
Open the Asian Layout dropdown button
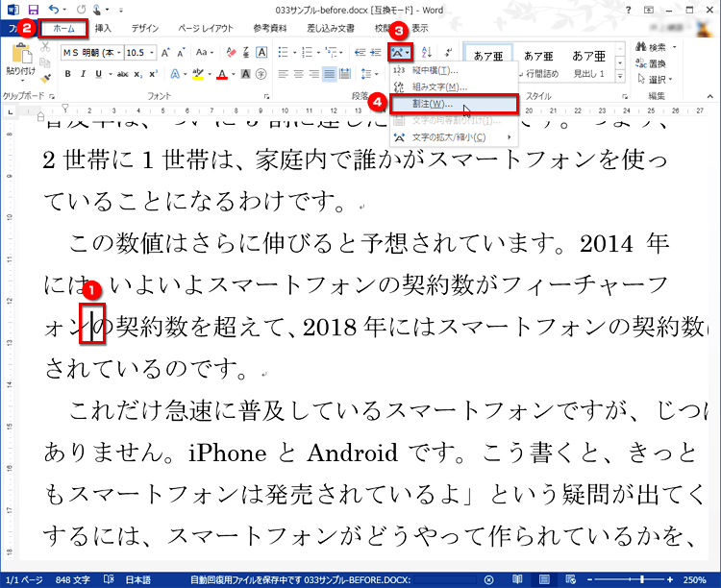point(400,53)
